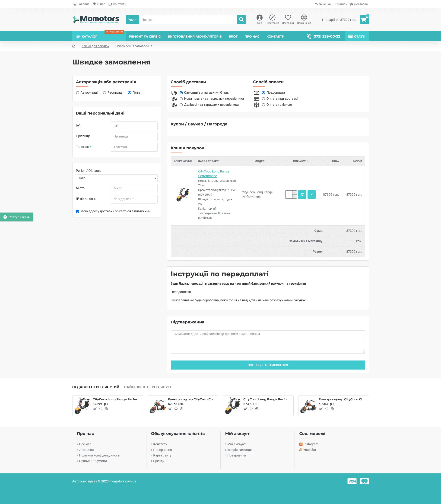Open the Порівняння compare icon
Screen dimensions: 441x504
(304, 18)
